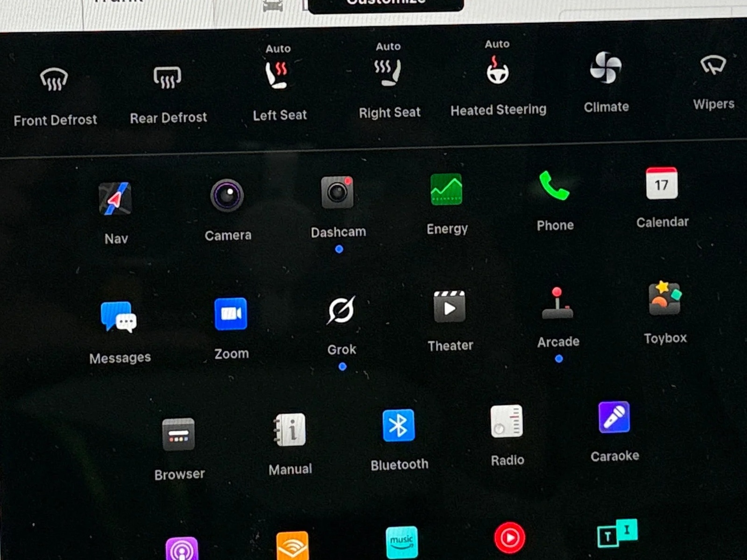Open the Energy graph app

coord(446,189)
